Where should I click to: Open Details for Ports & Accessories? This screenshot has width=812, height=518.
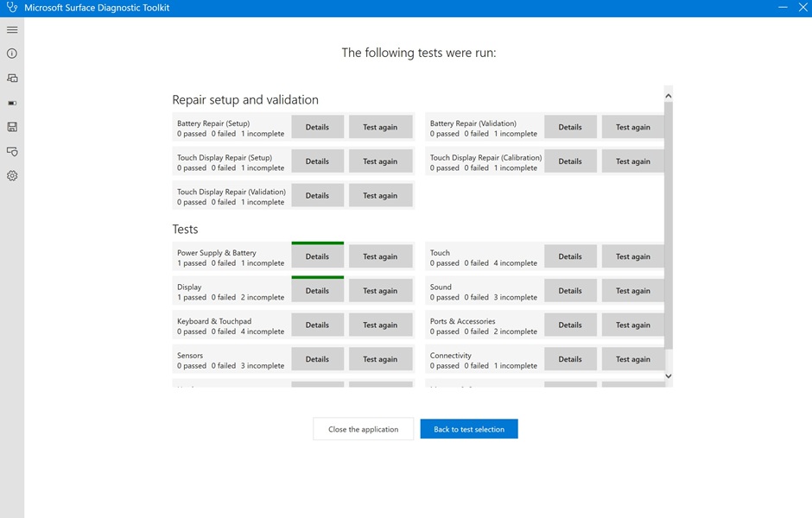tap(570, 325)
